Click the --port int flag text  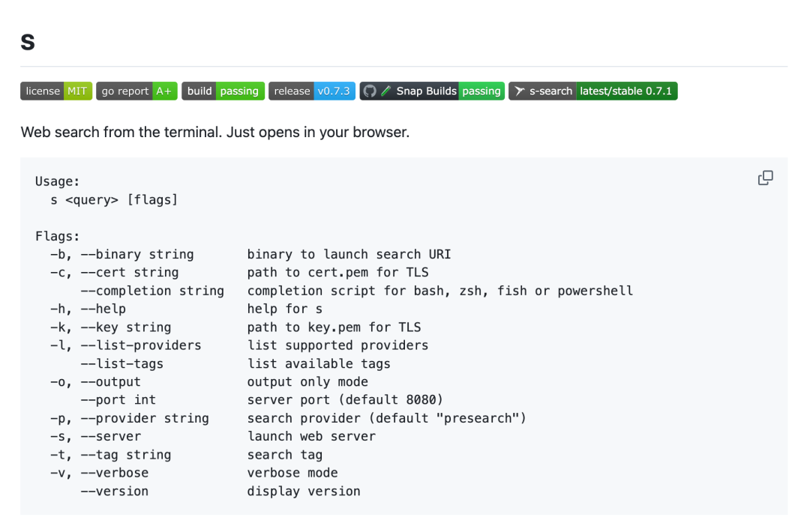coord(118,400)
